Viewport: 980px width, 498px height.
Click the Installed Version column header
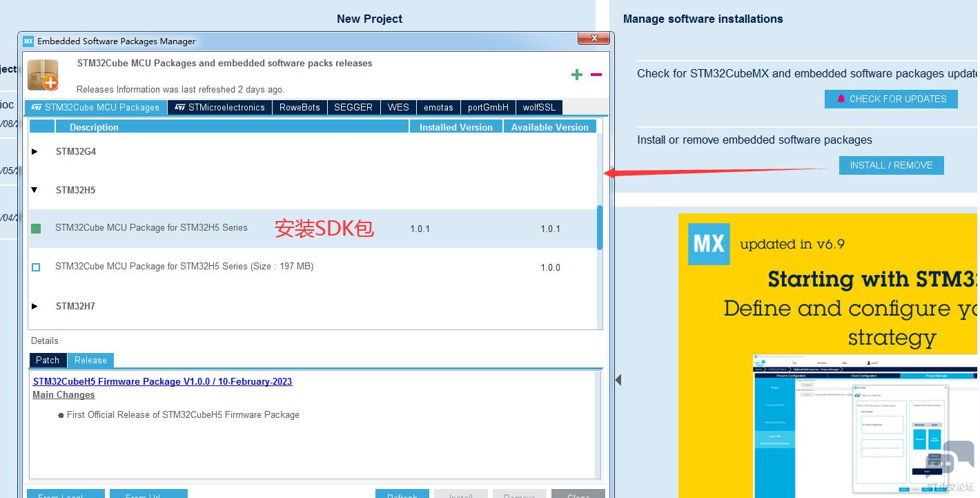pyautogui.click(x=456, y=127)
